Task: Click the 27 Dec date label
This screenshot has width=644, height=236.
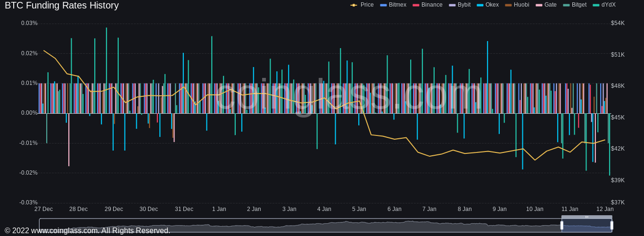Action: point(43,209)
